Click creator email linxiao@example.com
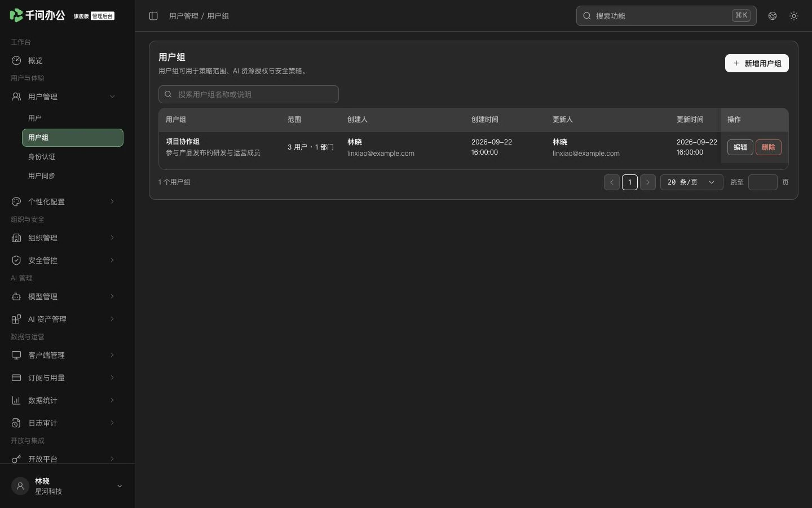The image size is (812, 508). 381,154
